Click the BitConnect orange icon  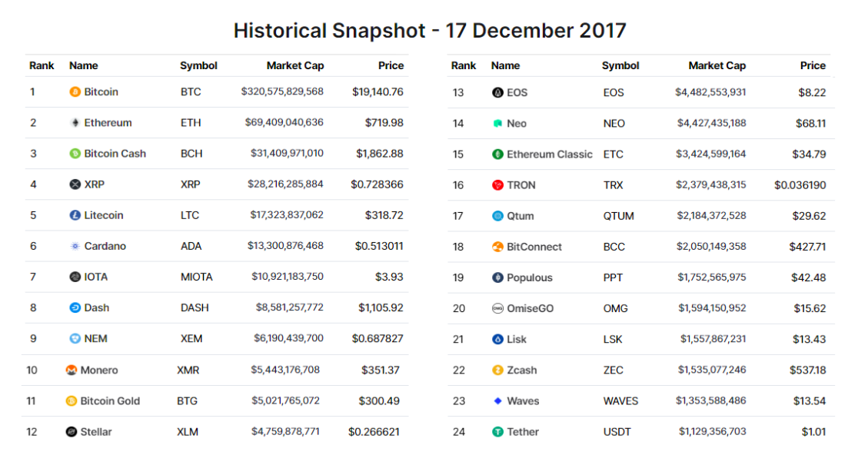tap(497, 247)
